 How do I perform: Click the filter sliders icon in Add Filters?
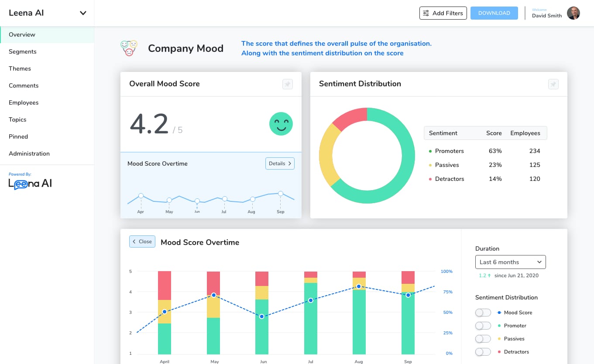coord(426,13)
